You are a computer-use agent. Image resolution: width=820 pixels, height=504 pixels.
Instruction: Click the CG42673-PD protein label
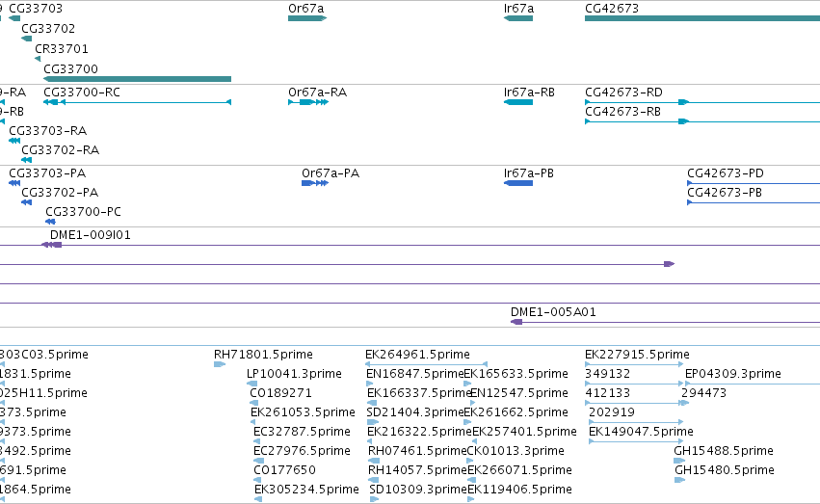point(726,173)
